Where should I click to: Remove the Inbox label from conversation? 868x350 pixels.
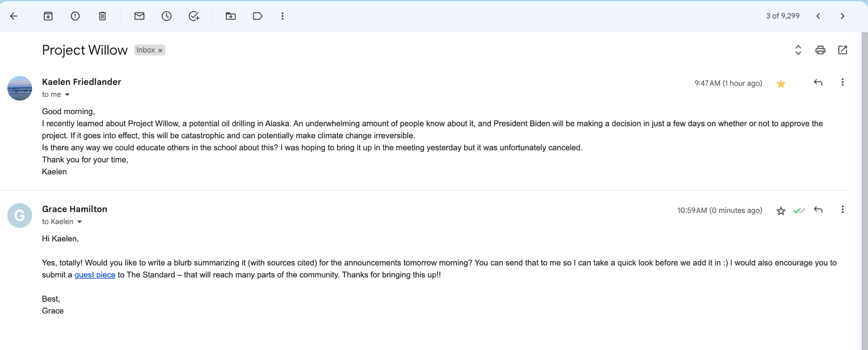160,50
